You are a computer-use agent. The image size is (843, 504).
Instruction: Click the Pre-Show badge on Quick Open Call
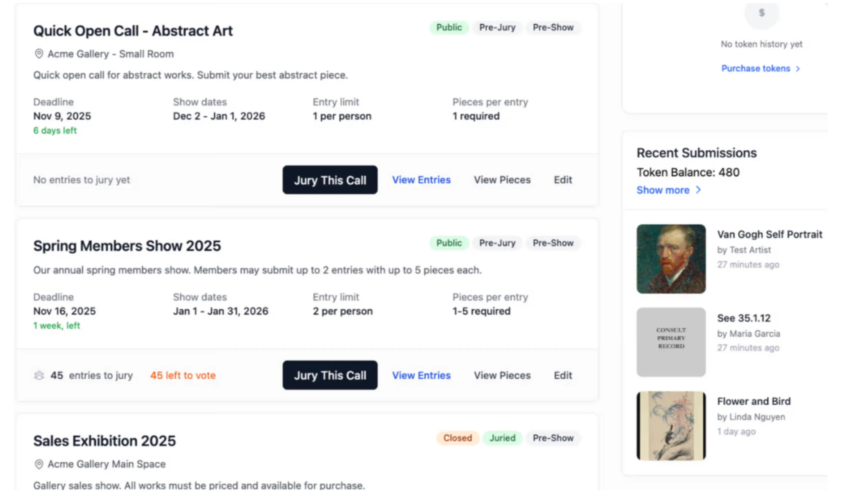pyautogui.click(x=553, y=28)
